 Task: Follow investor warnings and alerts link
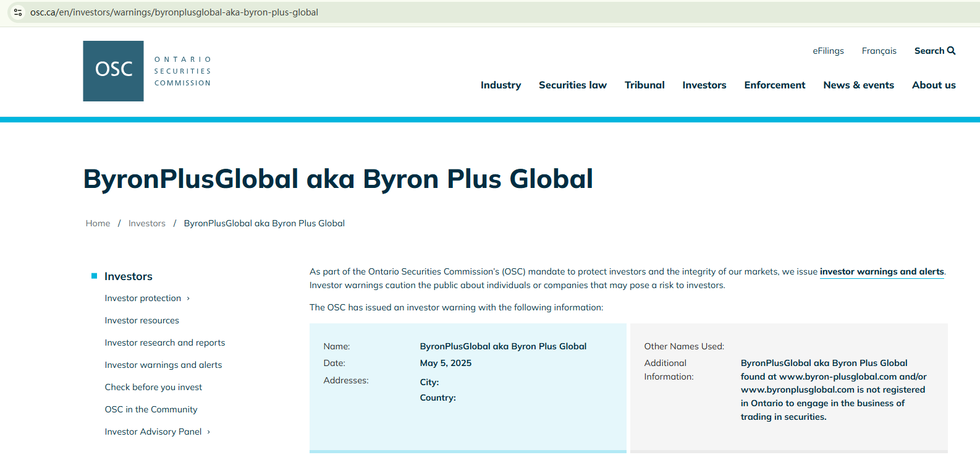pyautogui.click(x=881, y=272)
